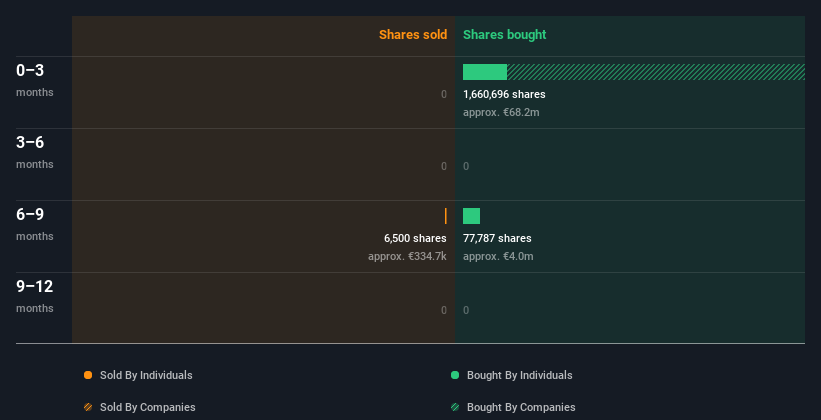Click the approx. €334.7k amount

[407, 257]
